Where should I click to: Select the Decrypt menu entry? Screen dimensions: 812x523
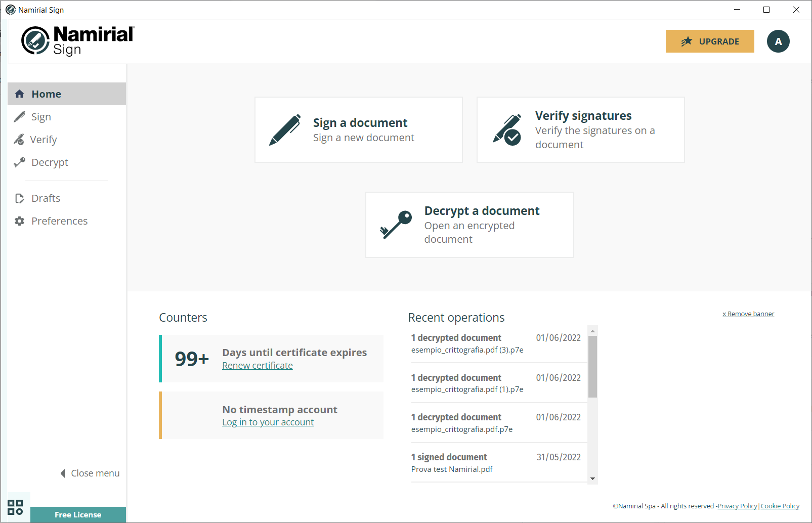[67, 162]
